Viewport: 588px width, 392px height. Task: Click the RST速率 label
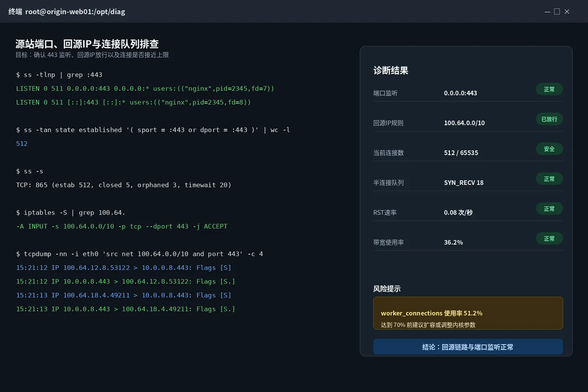tap(385, 212)
